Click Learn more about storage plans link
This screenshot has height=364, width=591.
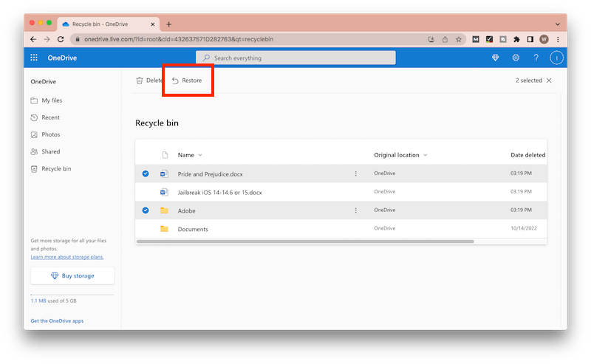[x=67, y=257]
